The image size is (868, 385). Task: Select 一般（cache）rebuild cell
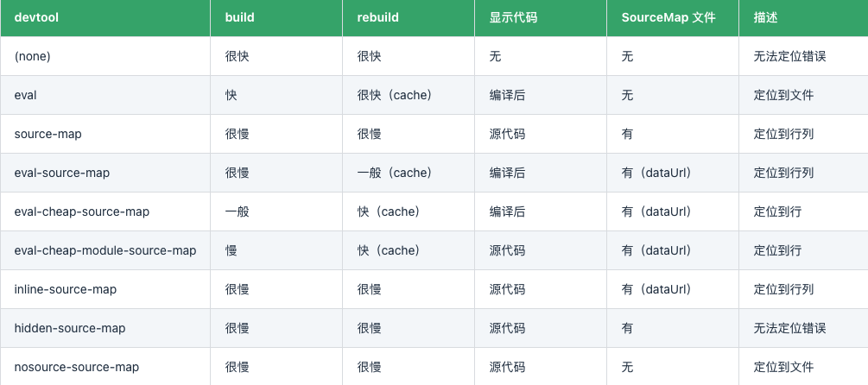pos(394,173)
